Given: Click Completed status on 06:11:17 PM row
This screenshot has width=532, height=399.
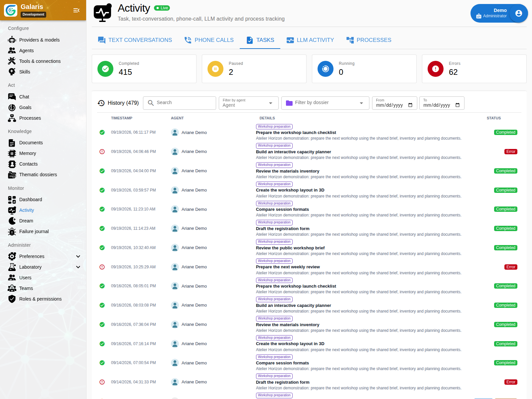Looking at the screenshot, I should click(505, 132).
